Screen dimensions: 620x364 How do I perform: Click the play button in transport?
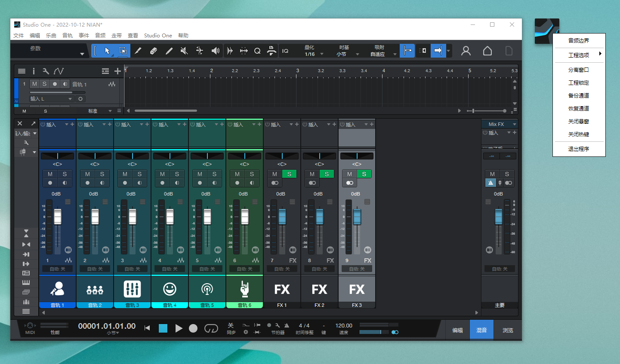(179, 328)
